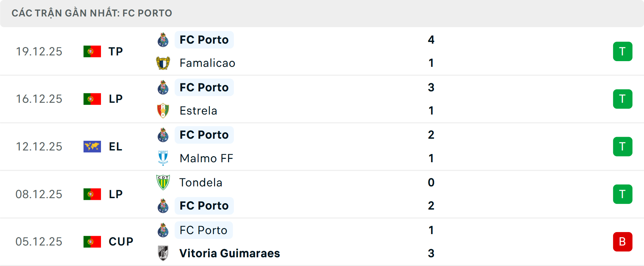644x266 pixels.
Task: Click the Vitoria Guimaraes team name
Action: pos(229,254)
